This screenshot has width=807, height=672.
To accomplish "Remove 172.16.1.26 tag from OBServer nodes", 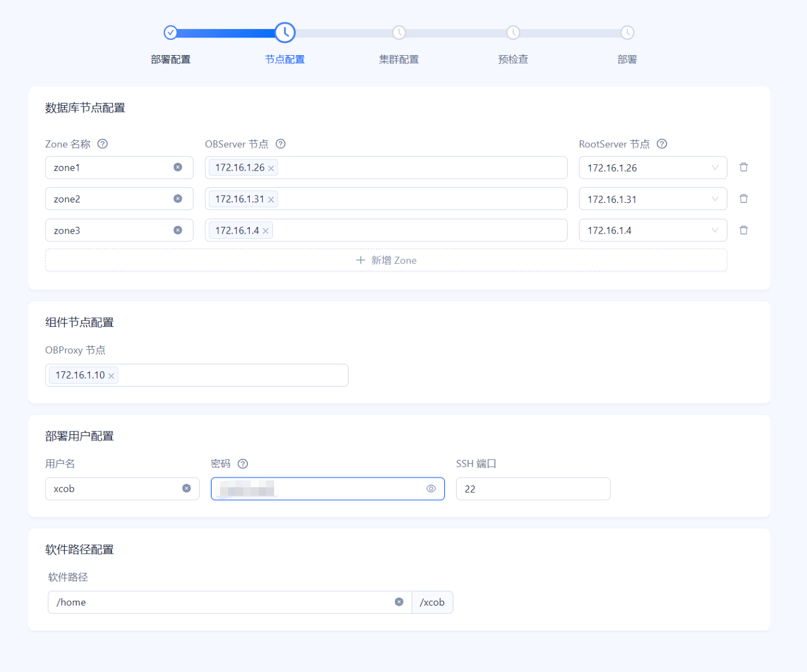I will point(271,168).
